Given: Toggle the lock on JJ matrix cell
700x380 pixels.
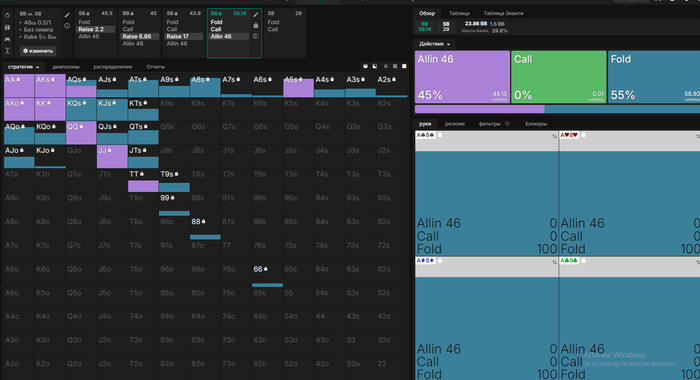Looking at the screenshot, I should click(110, 150).
